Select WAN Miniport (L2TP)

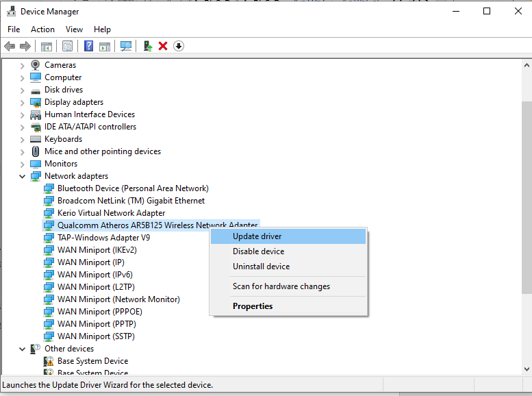(x=96, y=287)
